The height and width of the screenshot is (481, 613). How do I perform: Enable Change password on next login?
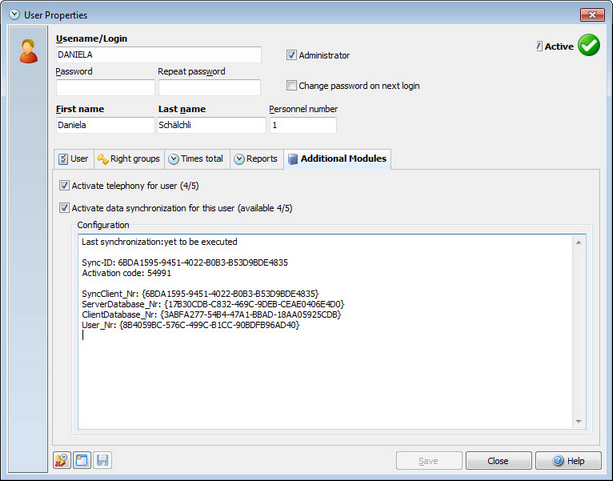click(x=291, y=85)
